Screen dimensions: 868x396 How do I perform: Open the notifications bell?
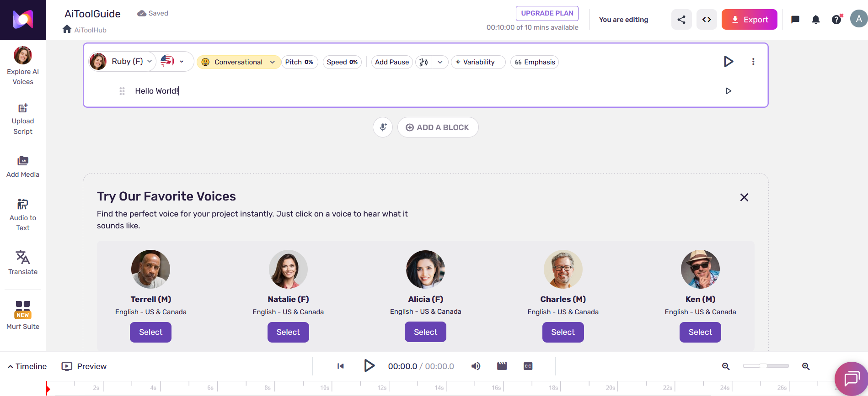(x=815, y=20)
